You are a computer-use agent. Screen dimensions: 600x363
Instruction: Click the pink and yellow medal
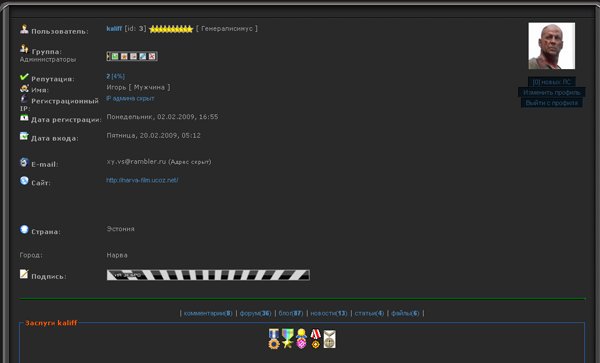[x=302, y=339]
